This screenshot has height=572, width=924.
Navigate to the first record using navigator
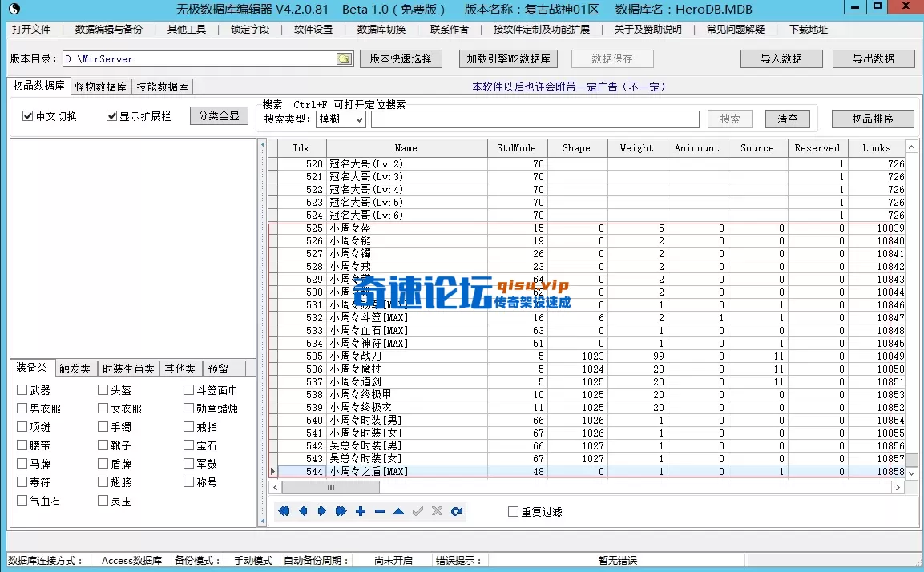284,510
